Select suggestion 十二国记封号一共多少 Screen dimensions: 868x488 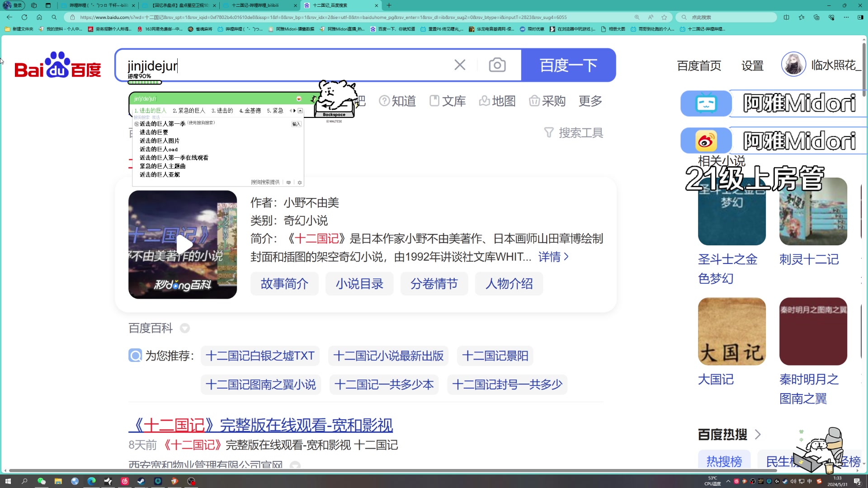tap(507, 385)
